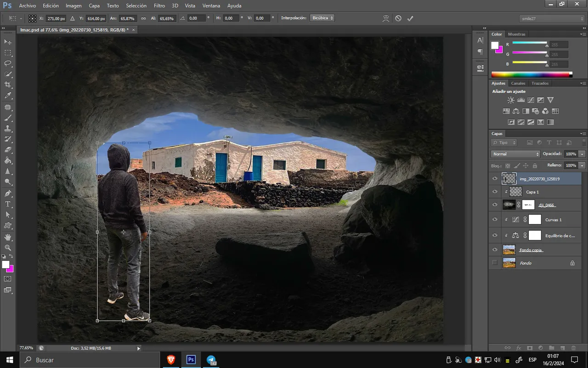Hide the Capa 1 layer

click(495, 192)
